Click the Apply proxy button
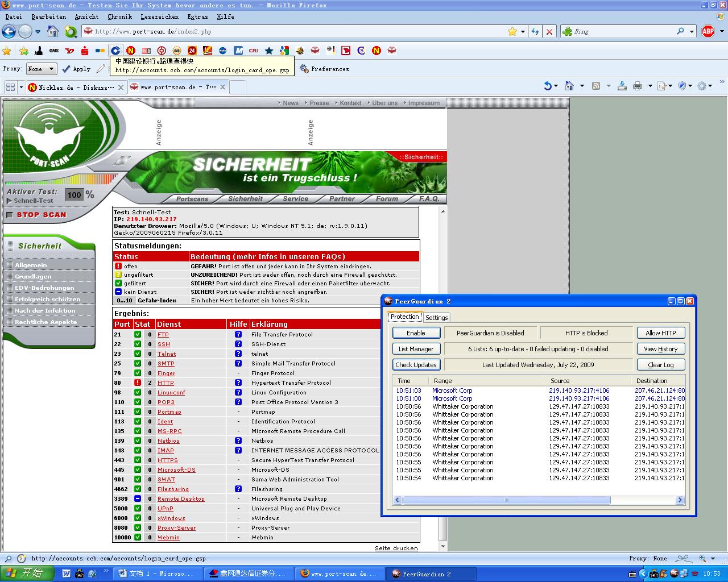The width and height of the screenshot is (728, 582). pos(76,69)
